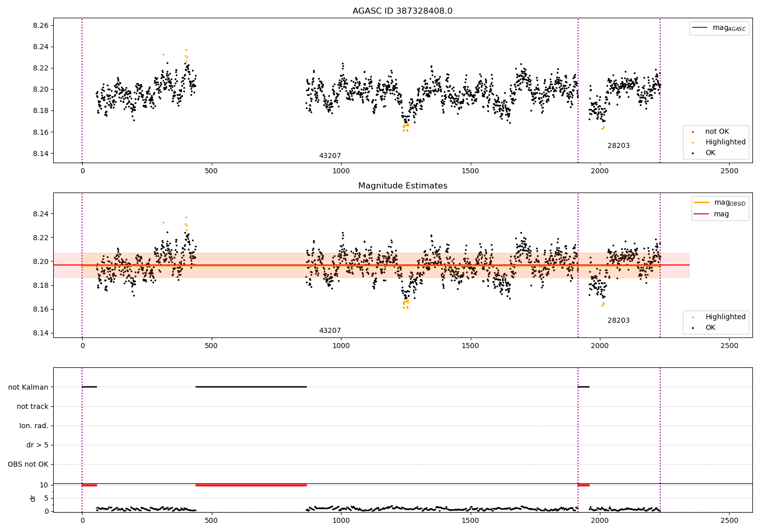Click the 28203 label in middle plot

[x=619, y=321]
